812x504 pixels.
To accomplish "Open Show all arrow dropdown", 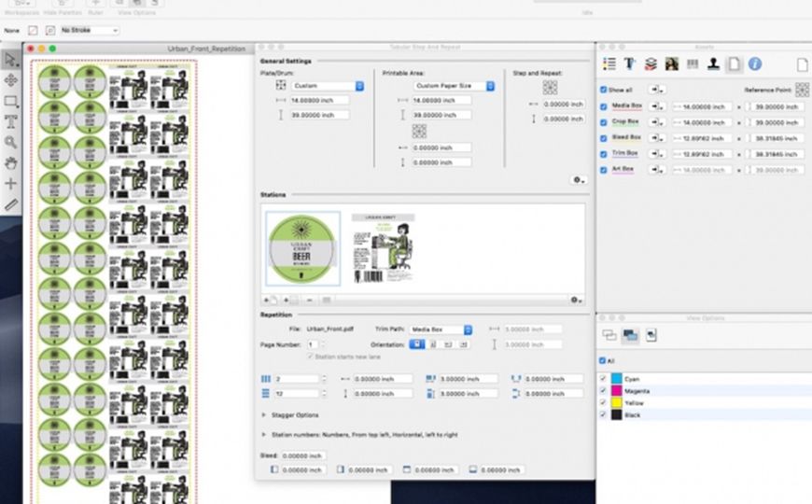I will (x=657, y=90).
